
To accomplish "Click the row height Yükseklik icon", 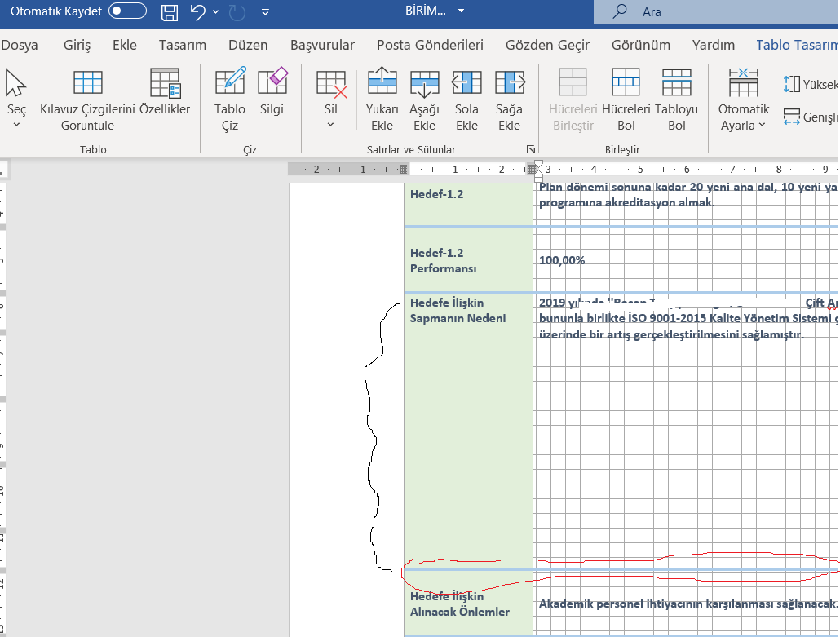I will (x=791, y=84).
